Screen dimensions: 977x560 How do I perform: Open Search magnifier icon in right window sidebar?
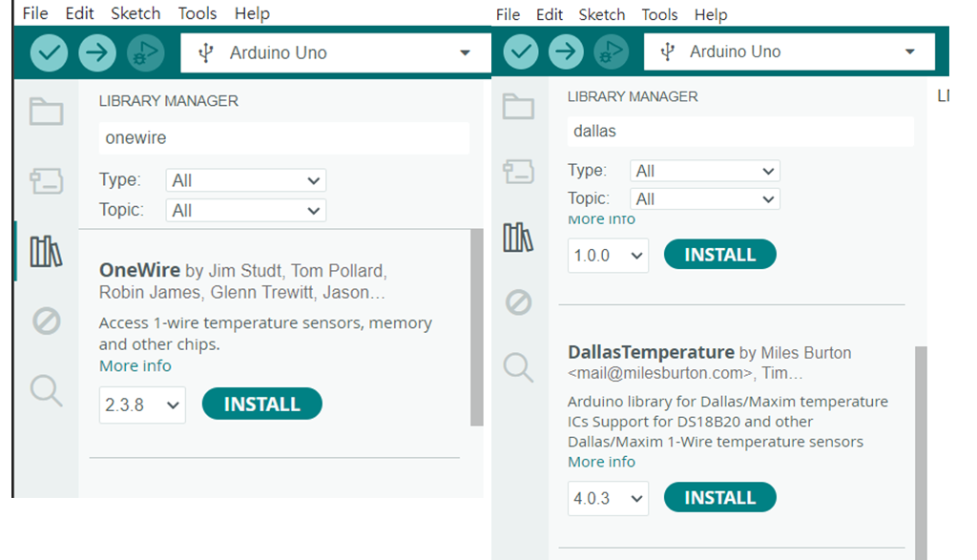click(518, 367)
